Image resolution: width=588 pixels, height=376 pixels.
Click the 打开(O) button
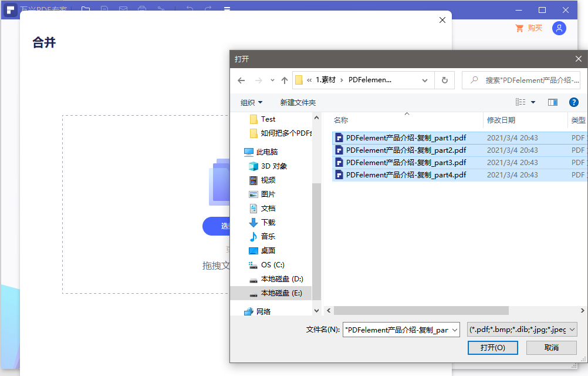[492, 348]
